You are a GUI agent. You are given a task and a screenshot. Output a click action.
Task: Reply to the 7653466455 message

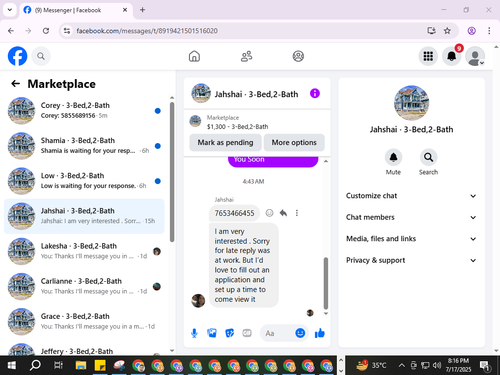283,213
